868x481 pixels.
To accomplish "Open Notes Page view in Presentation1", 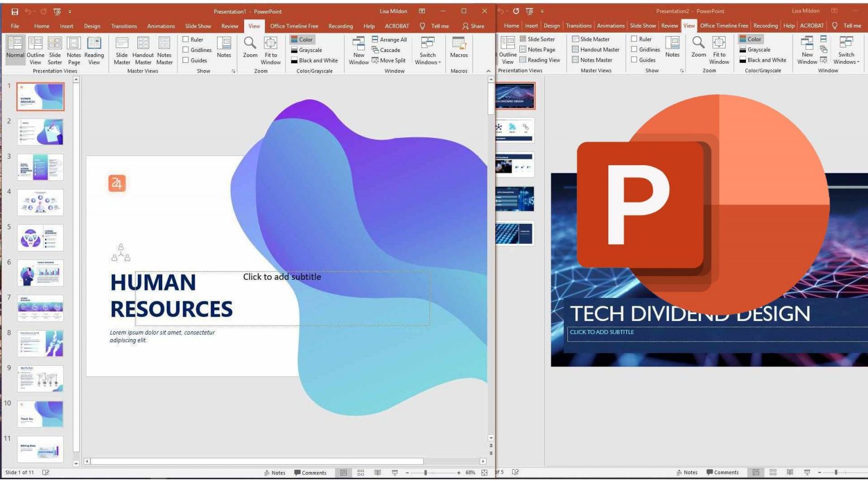I will tap(74, 50).
